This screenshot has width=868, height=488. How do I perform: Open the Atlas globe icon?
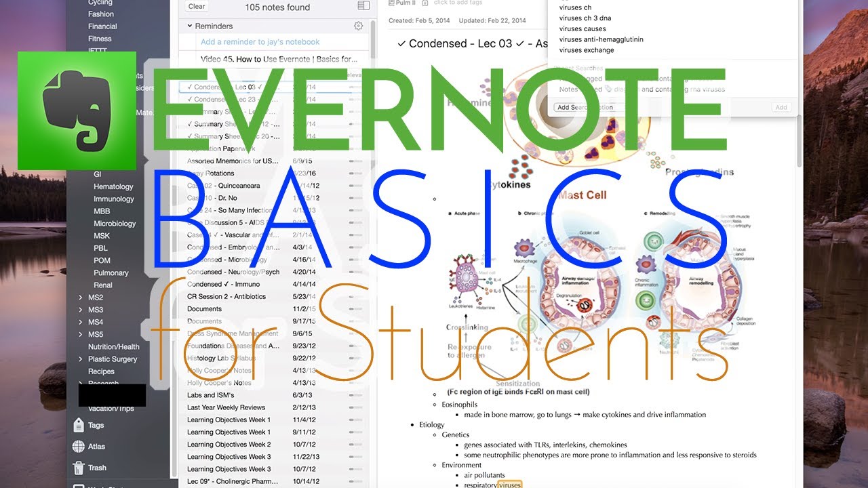tap(78, 447)
